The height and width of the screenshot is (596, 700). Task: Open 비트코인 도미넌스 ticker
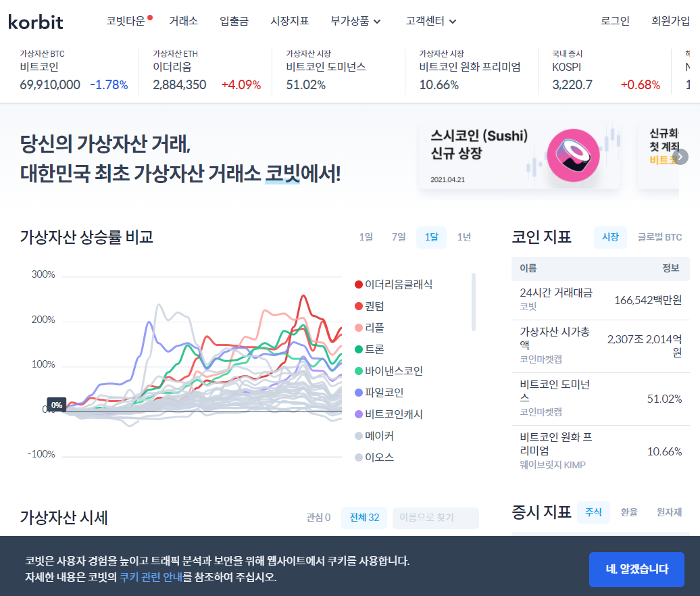(339, 72)
